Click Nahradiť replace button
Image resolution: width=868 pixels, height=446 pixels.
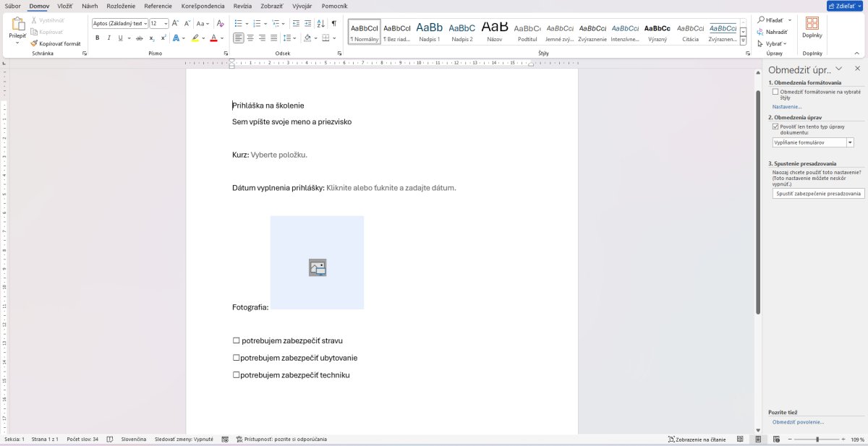pos(772,32)
